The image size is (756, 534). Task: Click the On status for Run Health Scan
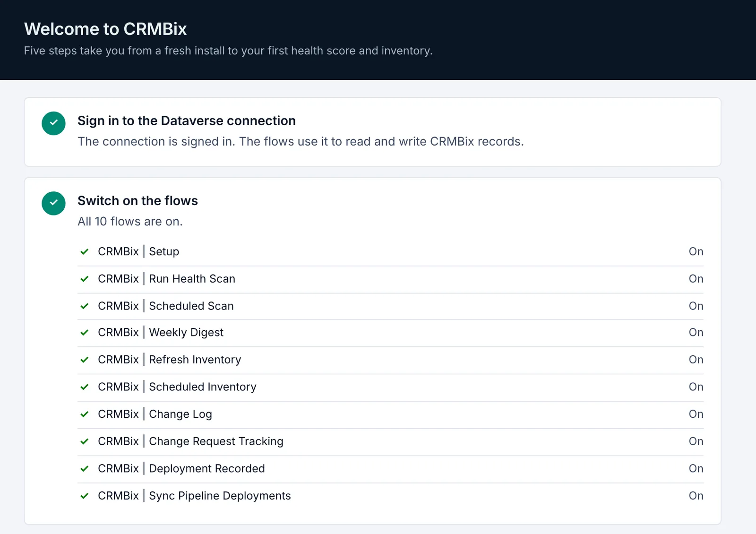[x=696, y=279]
